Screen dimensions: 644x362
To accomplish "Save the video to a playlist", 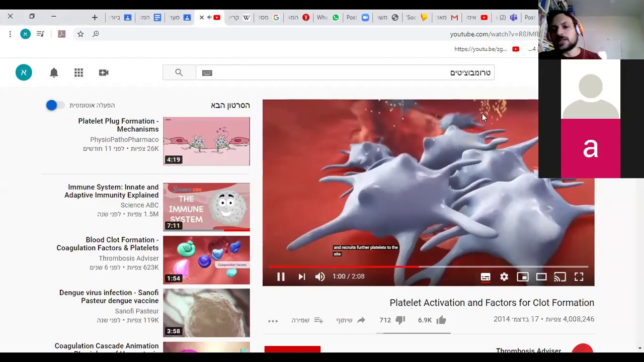I will (318, 320).
